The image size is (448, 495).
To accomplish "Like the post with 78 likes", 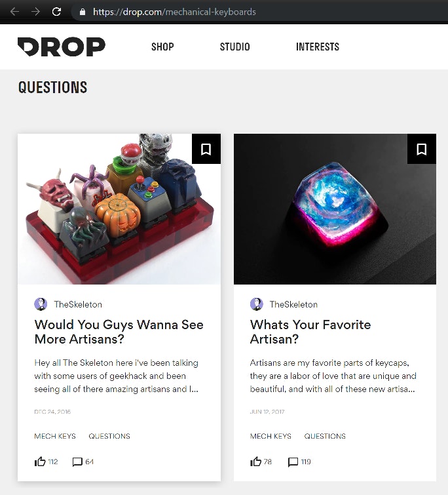I will pyautogui.click(x=255, y=462).
